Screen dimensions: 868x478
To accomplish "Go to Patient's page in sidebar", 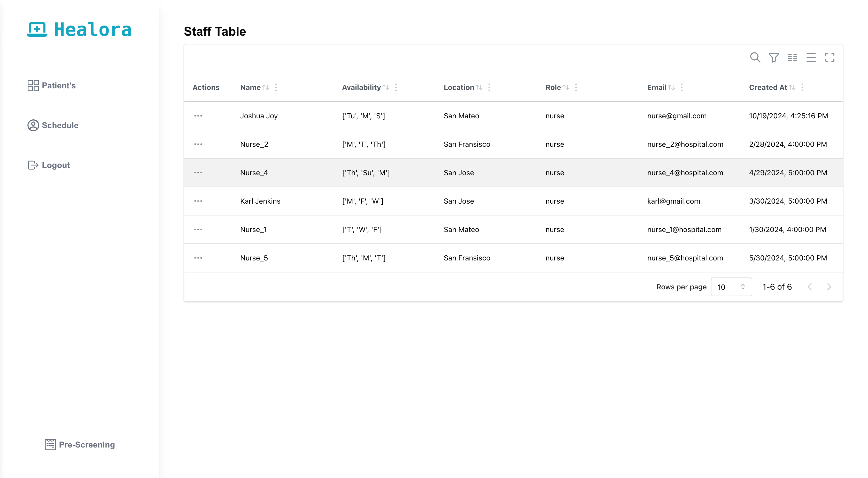I will pos(52,86).
